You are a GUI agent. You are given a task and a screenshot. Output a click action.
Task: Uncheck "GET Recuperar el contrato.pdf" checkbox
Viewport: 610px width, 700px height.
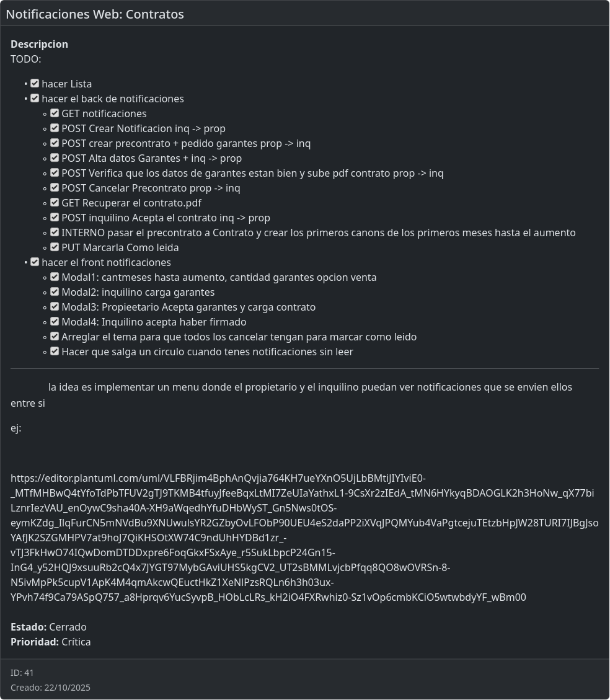(55, 202)
